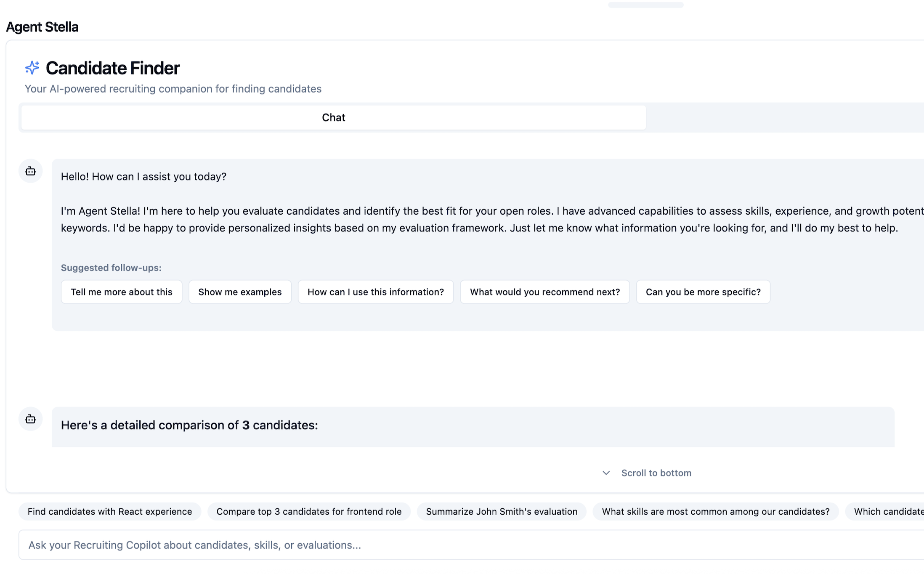Click "Summarize John Smith's evaluation" suggestion
The image size is (924, 574).
point(502,511)
